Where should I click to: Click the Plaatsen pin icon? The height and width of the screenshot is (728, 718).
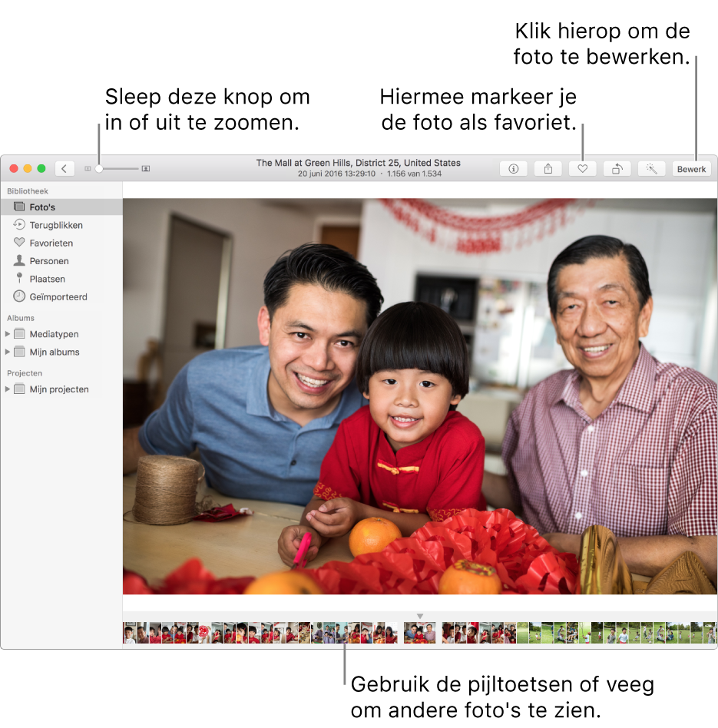pos(19,278)
